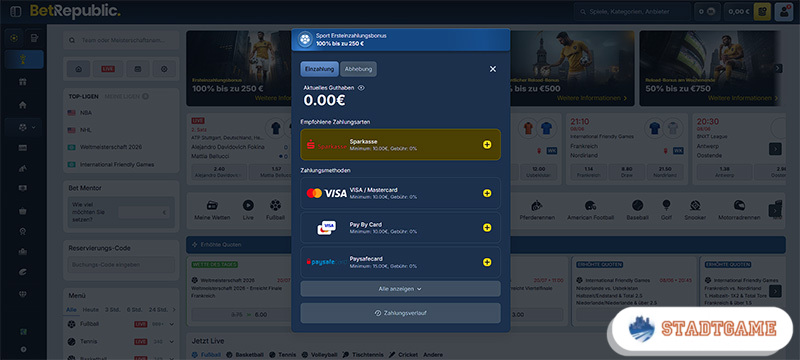Toggle balance visibility eye icon
Screen dimensions: 800x360
[x=361, y=88]
